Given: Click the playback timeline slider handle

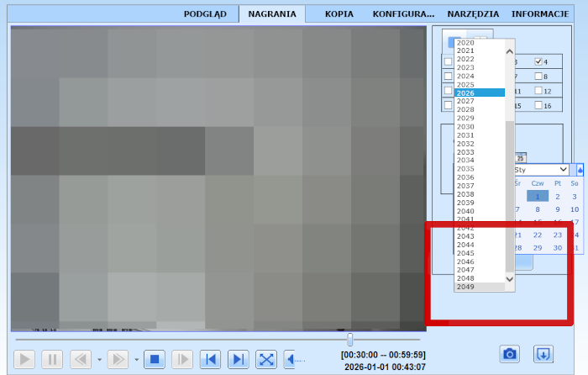Looking at the screenshot, I should pyautogui.click(x=350, y=339).
